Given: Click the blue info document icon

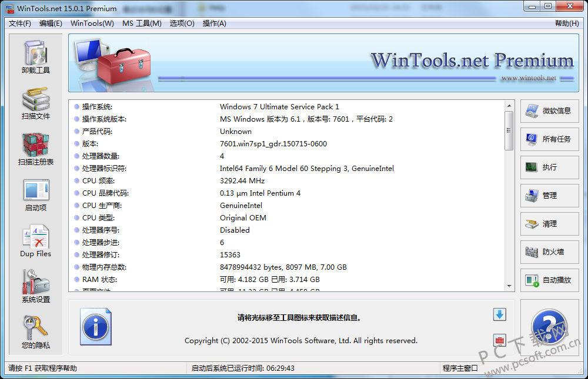Looking at the screenshot, I should (96, 327).
